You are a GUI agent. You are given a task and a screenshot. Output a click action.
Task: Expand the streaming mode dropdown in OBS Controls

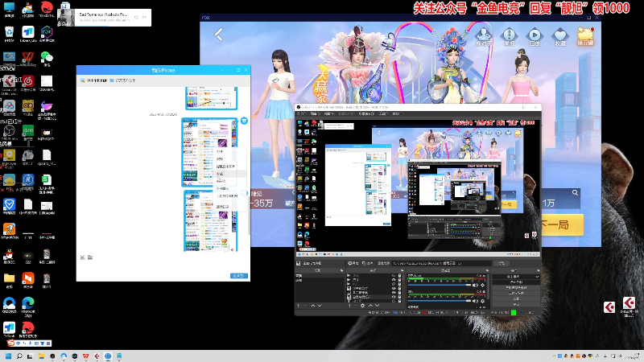pos(516,277)
